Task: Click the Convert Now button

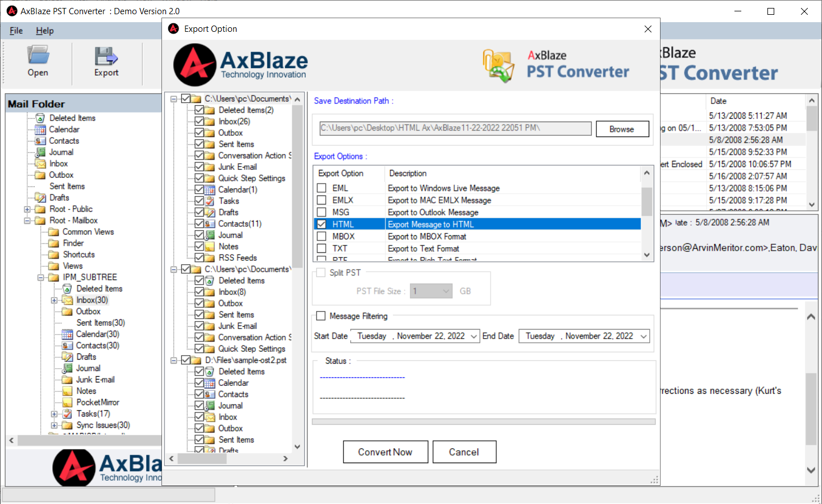Action: pyautogui.click(x=385, y=452)
